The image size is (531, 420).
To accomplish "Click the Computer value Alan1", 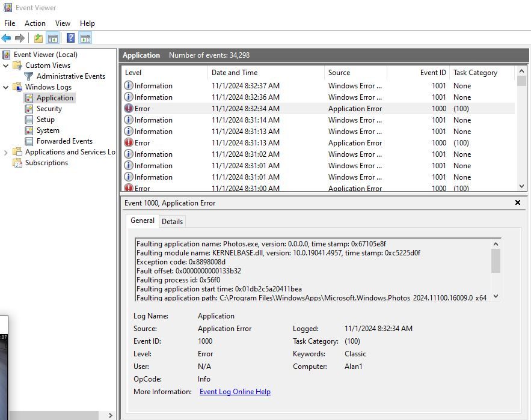I will point(353,367).
